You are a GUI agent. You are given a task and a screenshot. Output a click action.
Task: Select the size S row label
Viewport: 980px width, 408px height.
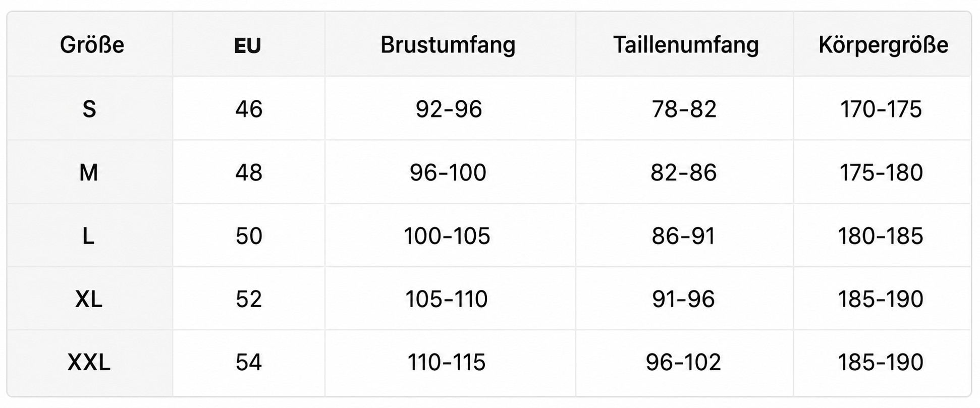[x=89, y=109]
